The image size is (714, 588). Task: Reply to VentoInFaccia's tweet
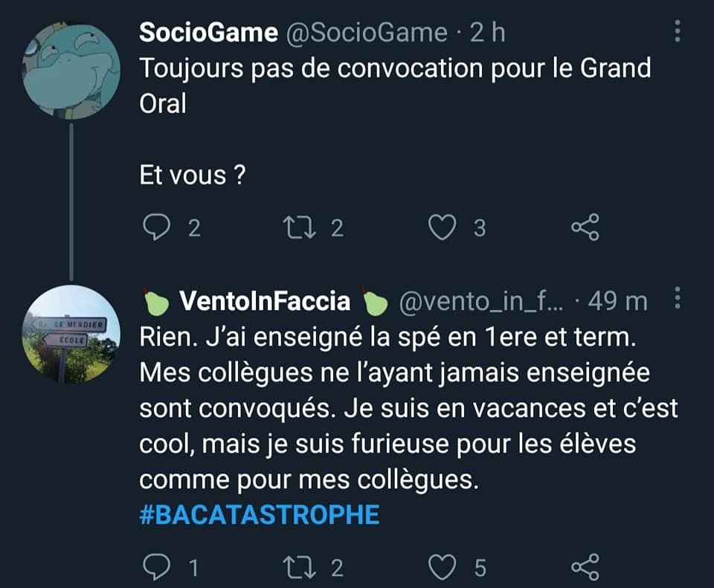coord(155,569)
